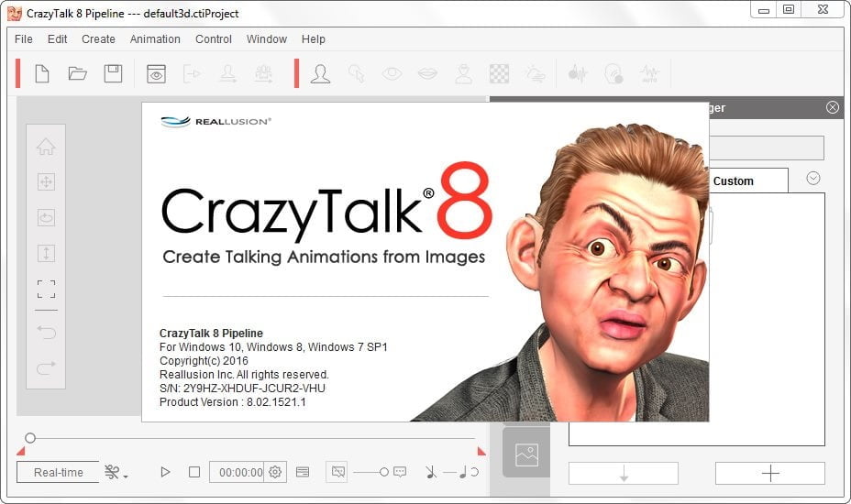Select the vertical Zoom arrow tool

46,253
